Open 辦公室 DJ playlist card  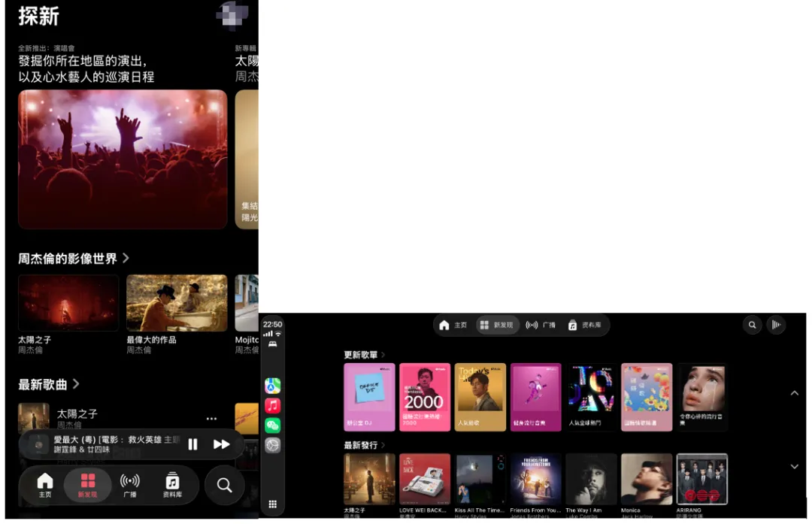tap(369, 397)
